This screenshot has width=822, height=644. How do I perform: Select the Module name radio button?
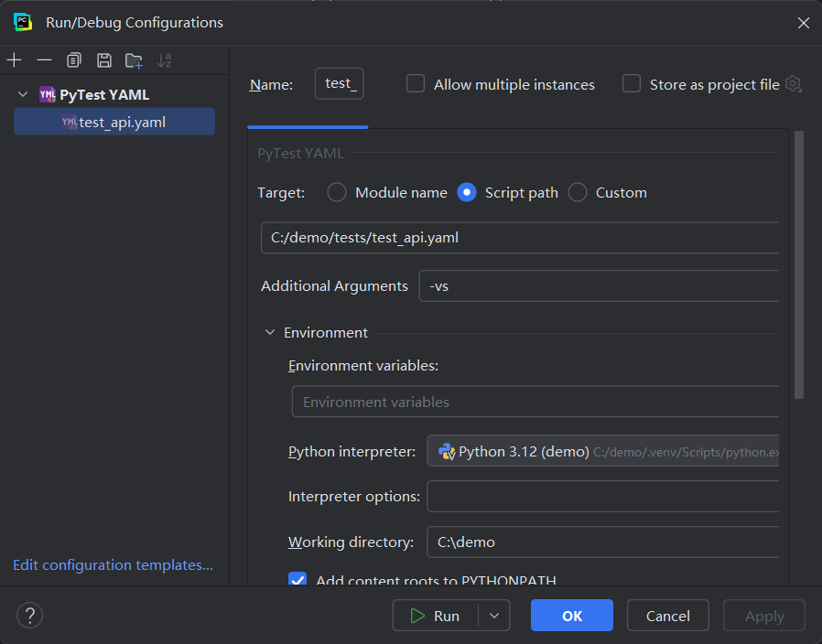click(337, 192)
